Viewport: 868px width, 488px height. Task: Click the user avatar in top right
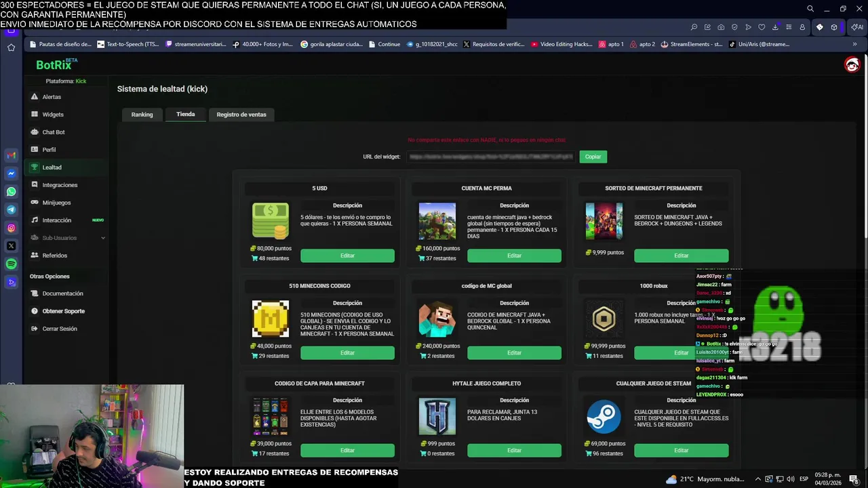coord(852,64)
